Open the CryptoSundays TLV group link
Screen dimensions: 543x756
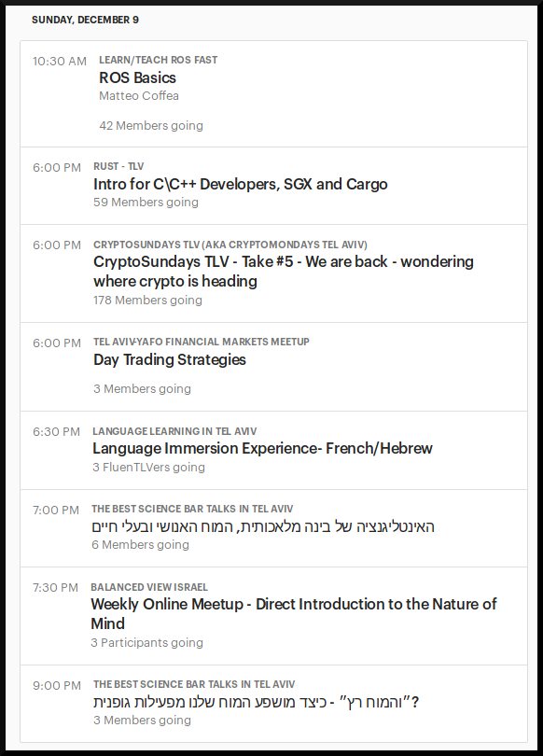(230, 245)
